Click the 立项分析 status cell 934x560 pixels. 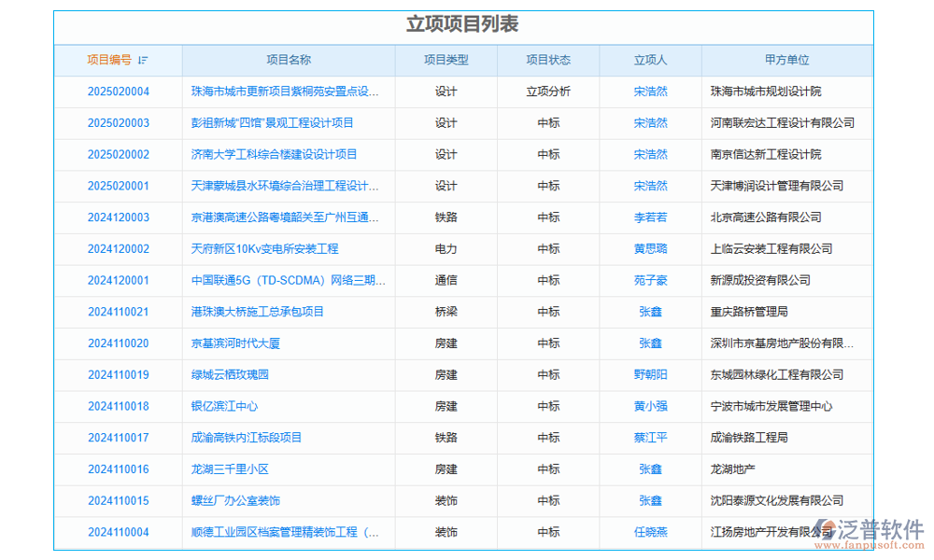point(549,91)
